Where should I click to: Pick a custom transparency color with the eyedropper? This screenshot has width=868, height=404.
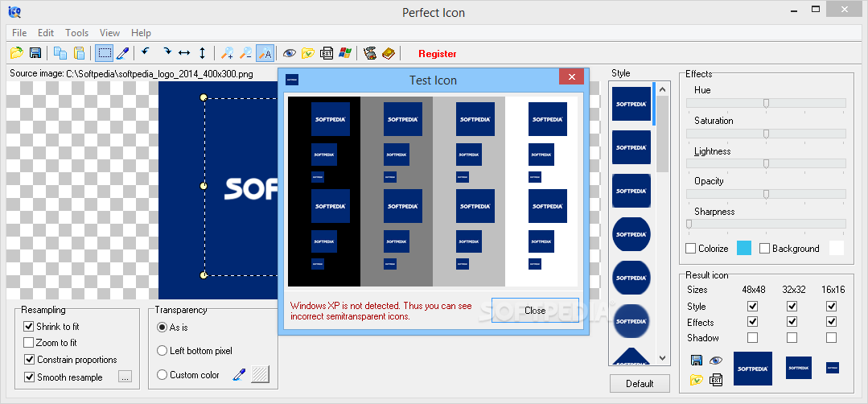click(x=239, y=375)
